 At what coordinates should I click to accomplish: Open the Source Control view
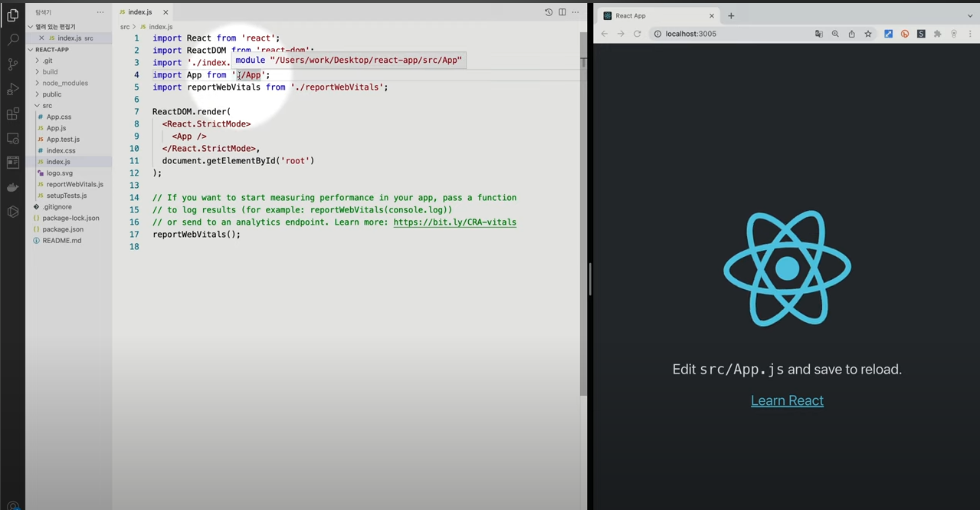coord(12,64)
